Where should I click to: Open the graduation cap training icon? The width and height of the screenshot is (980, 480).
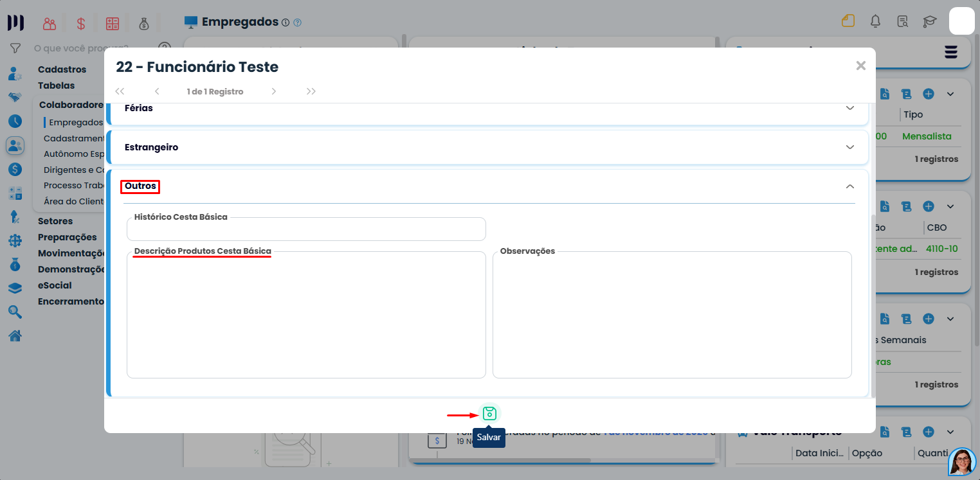[x=929, y=21]
